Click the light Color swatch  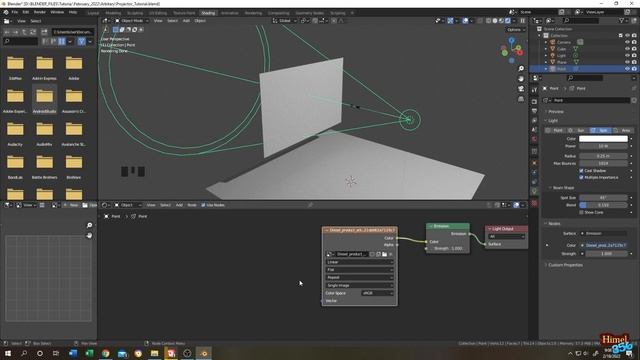click(x=603, y=139)
